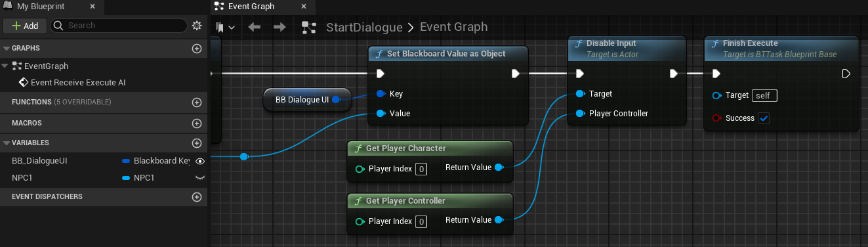Select EventGraph in the graphs list
Screen dimensions: 868x247
(x=46, y=66)
